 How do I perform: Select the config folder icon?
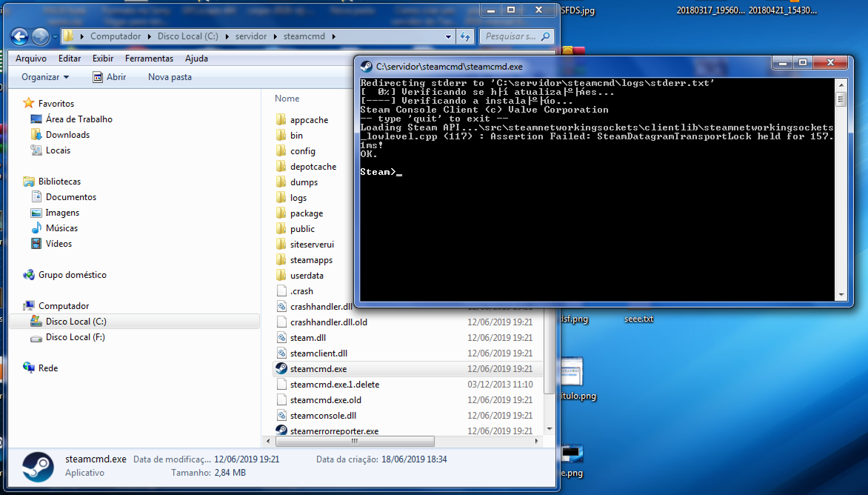click(x=281, y=150)
